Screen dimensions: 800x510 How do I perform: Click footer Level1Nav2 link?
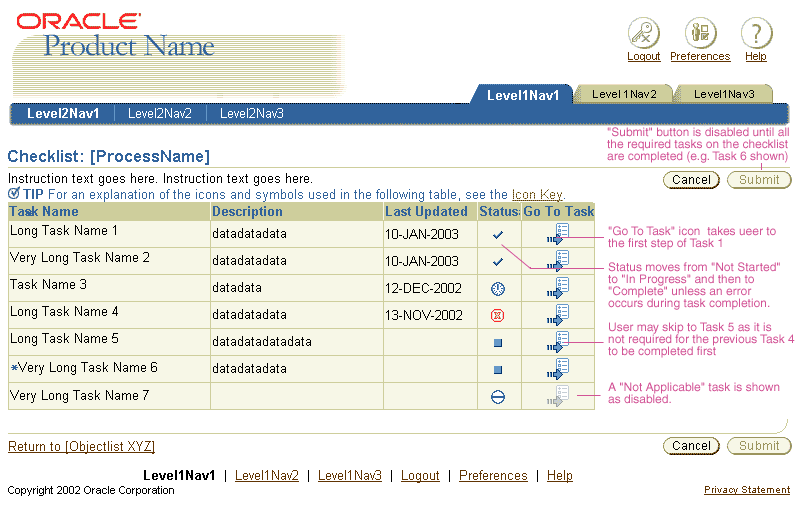267,475
